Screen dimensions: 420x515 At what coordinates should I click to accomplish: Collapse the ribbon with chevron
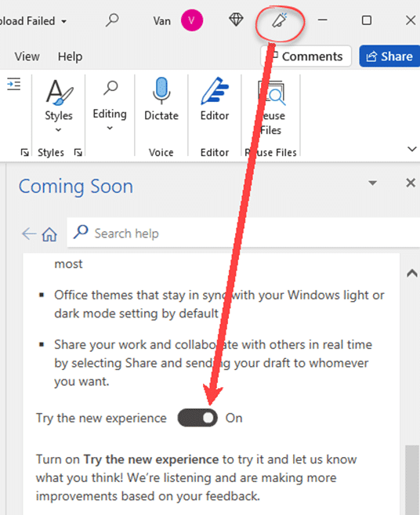[412, 149]
